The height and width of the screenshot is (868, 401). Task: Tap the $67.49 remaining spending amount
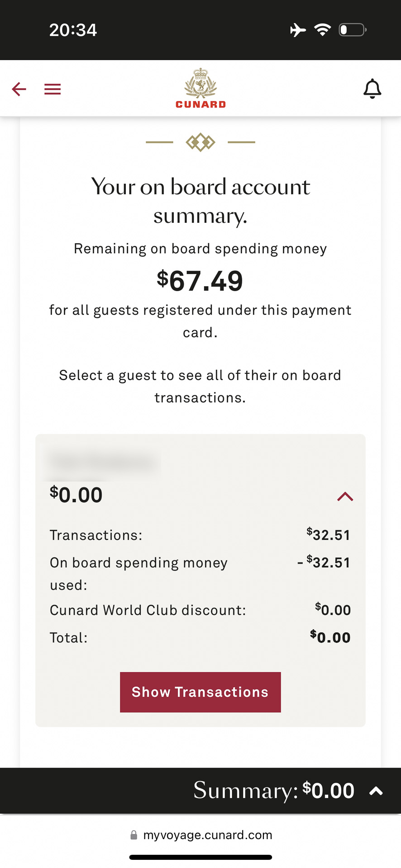click(x=200, y=281)
